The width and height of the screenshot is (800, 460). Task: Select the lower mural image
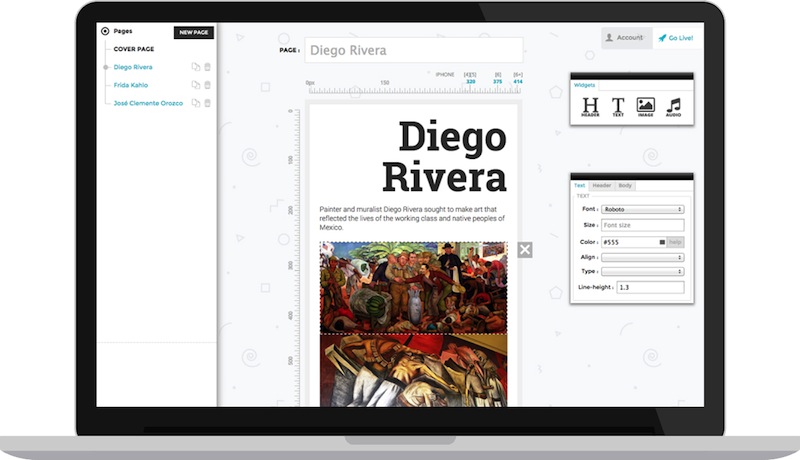click(x=414, y=371)
